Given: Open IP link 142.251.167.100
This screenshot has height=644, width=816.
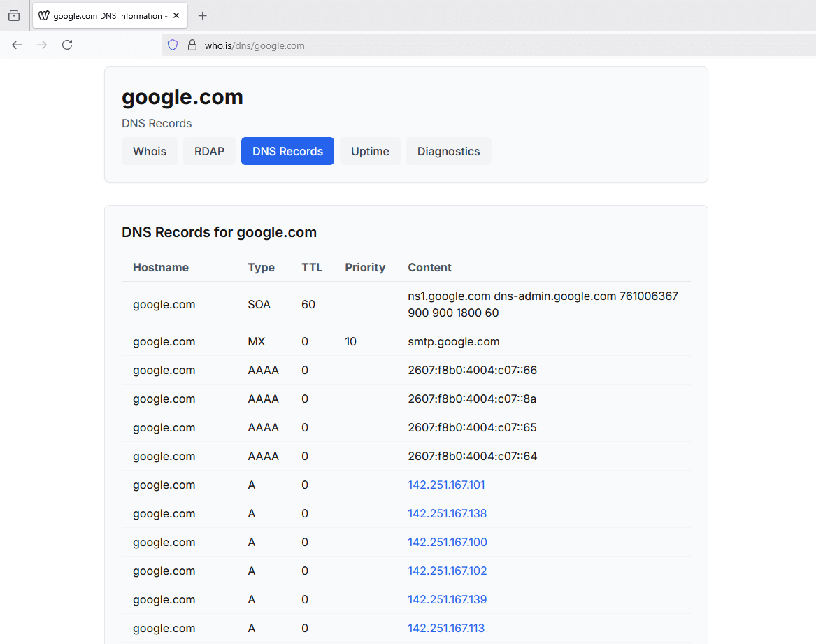Looking at the screenshot, I should coord(448,542).
